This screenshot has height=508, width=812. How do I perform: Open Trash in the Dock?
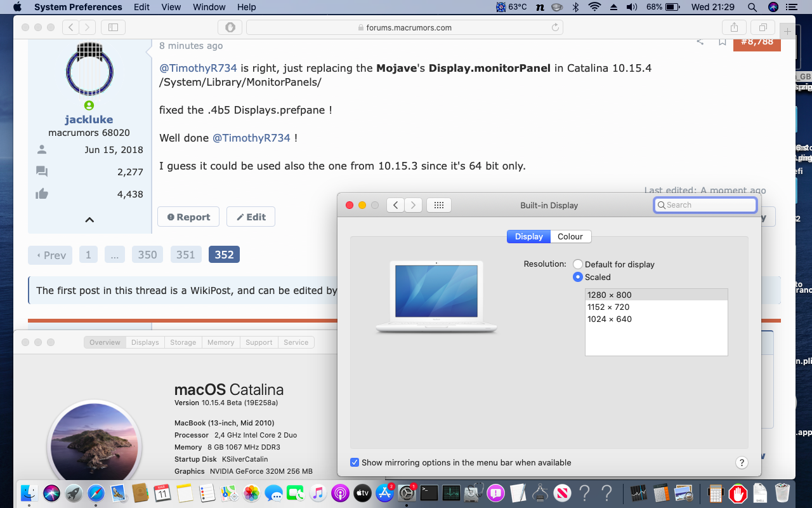tap(783, 493)
